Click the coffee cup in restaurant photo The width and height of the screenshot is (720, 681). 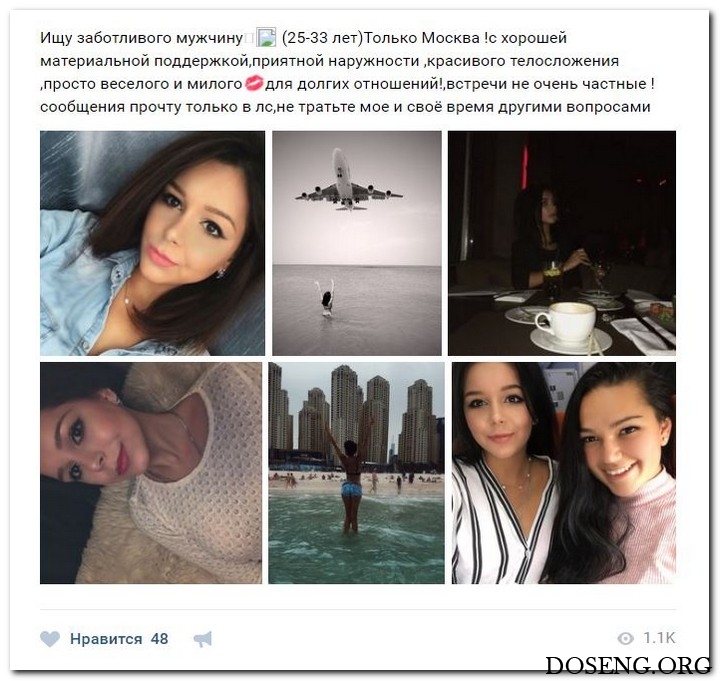point(568,323)
